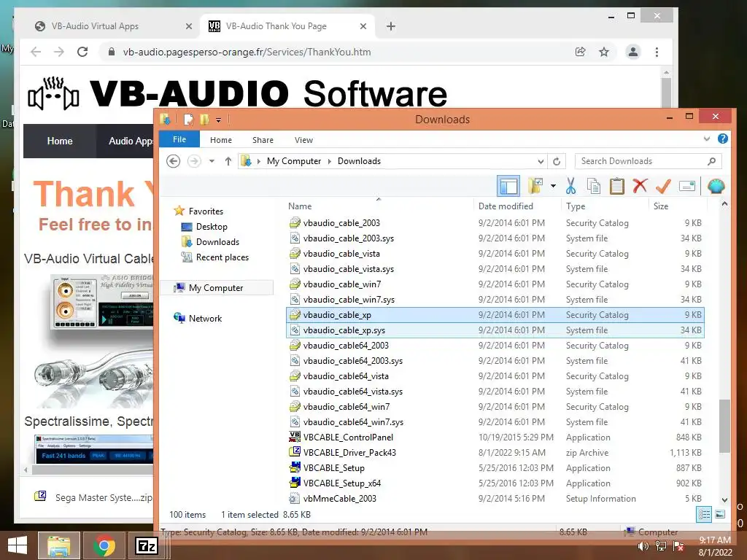Open the Chrome profile avatar
Viewport: 747px width, 560px height.
tap(632, 52)
